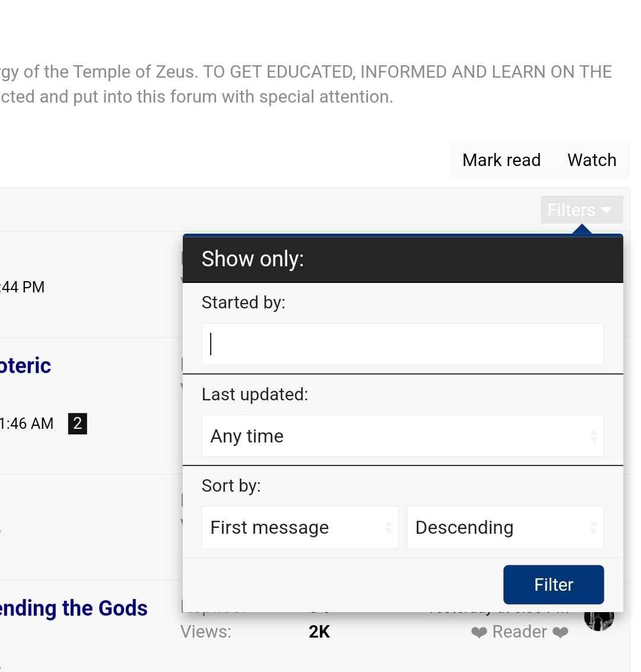Click the 44 PM thread timestamp
The width and height of the screenshot is (641, 672).
point(23,287)
